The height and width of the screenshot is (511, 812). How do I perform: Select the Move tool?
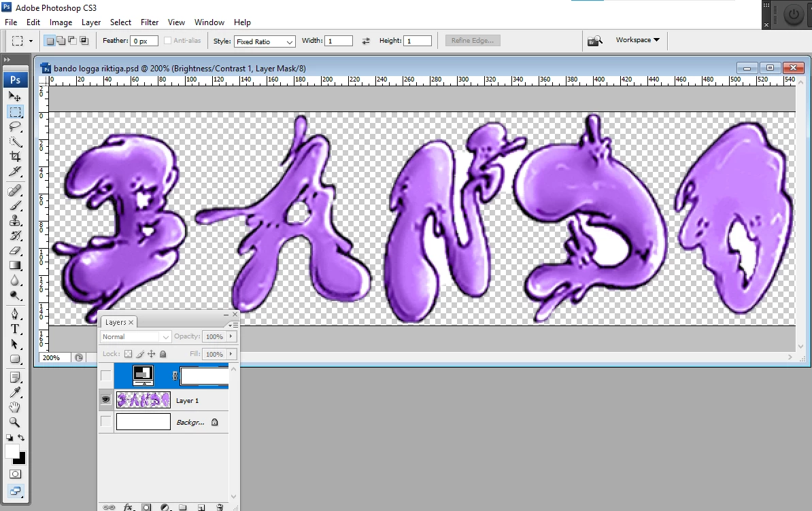(x=15, y=96)
